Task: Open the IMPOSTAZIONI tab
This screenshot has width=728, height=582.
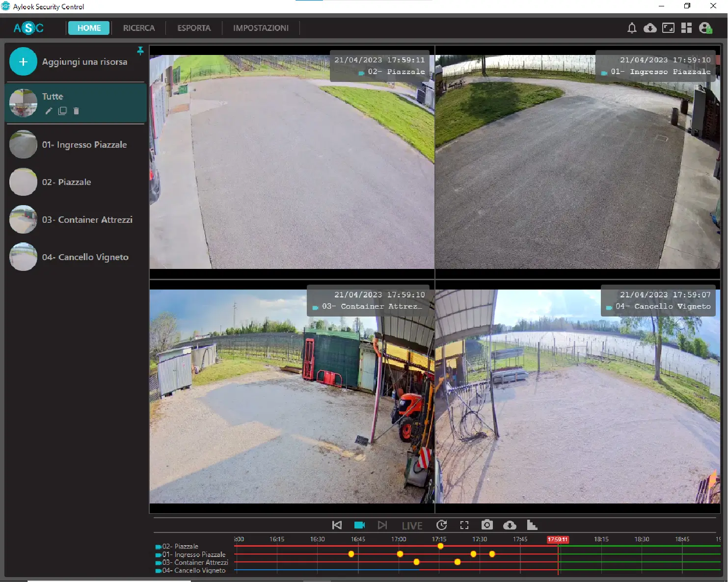Action: (261, 28)
